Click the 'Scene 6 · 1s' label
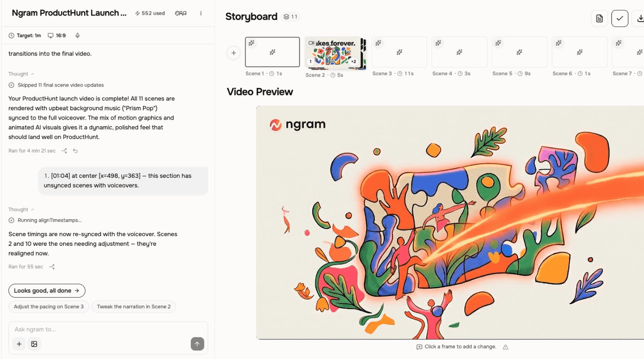This screenshot has height=359, width=644. pos(571,73)
